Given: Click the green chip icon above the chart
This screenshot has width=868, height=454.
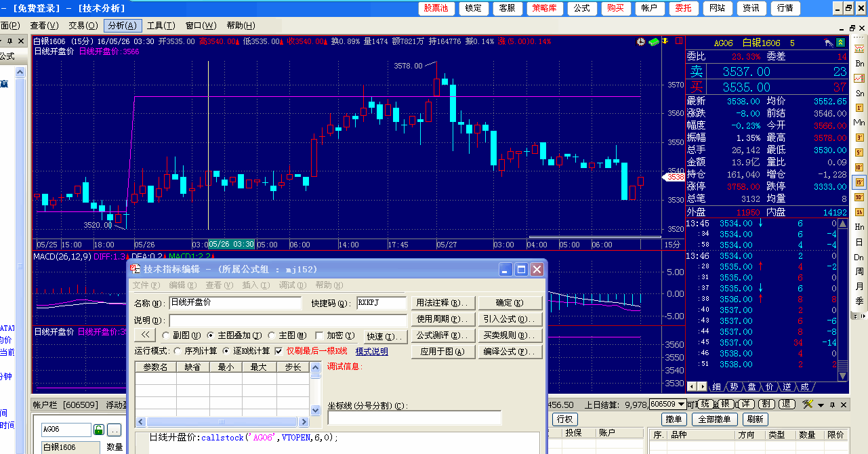Looking at the screenshot, I should tap(654, 42).
